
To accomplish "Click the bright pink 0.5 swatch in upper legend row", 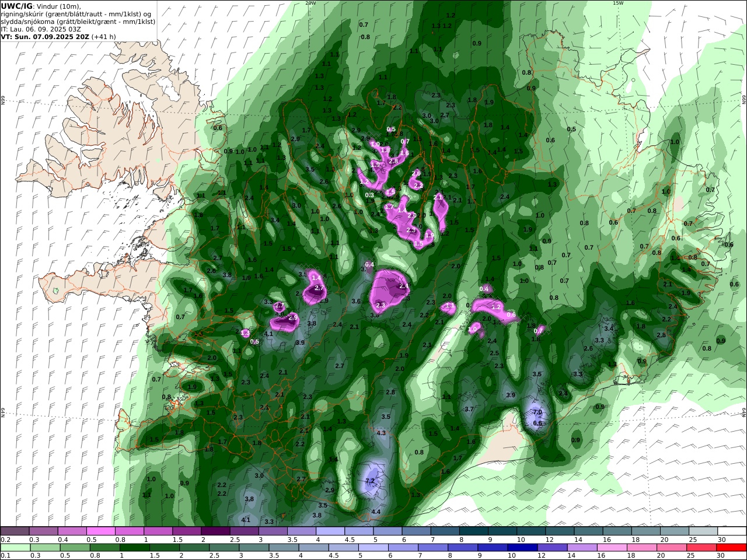I will click(101, 531).
